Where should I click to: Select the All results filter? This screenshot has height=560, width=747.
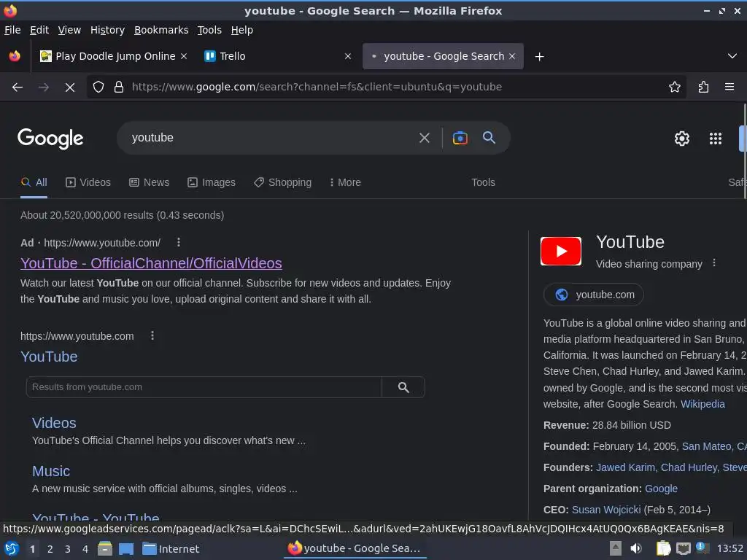34,182
